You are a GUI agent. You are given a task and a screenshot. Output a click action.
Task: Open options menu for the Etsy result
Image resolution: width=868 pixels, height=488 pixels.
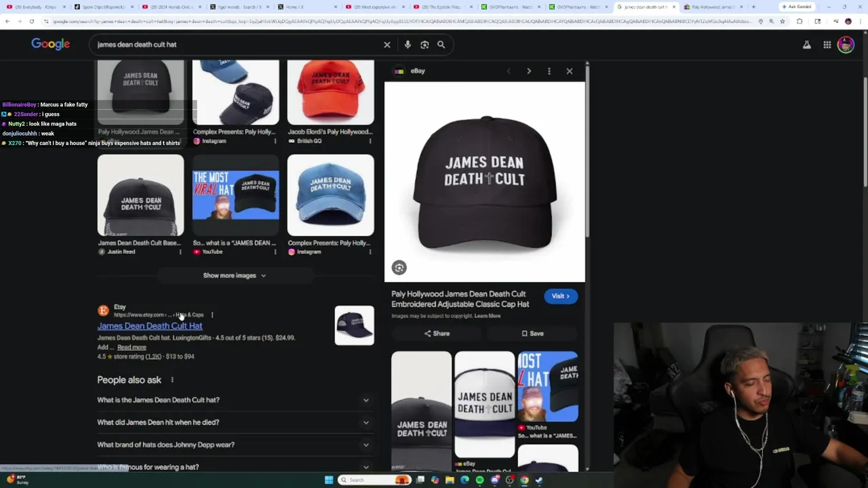[x=212, y=315]
